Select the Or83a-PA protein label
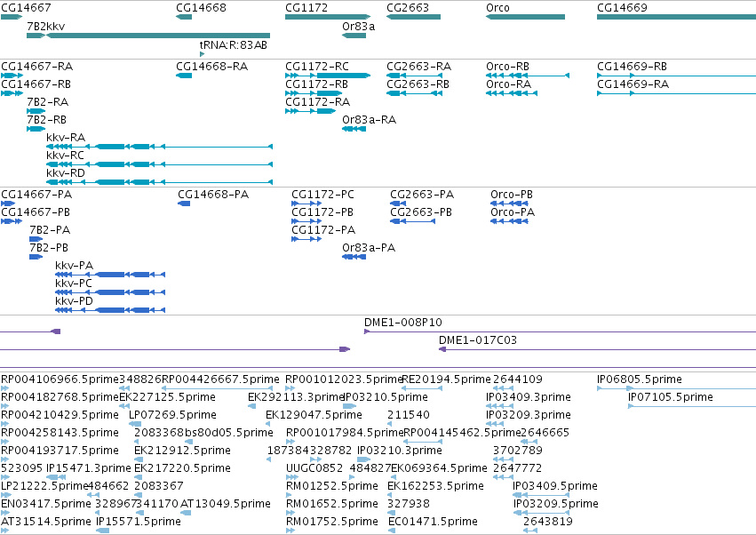 (369, 248)
